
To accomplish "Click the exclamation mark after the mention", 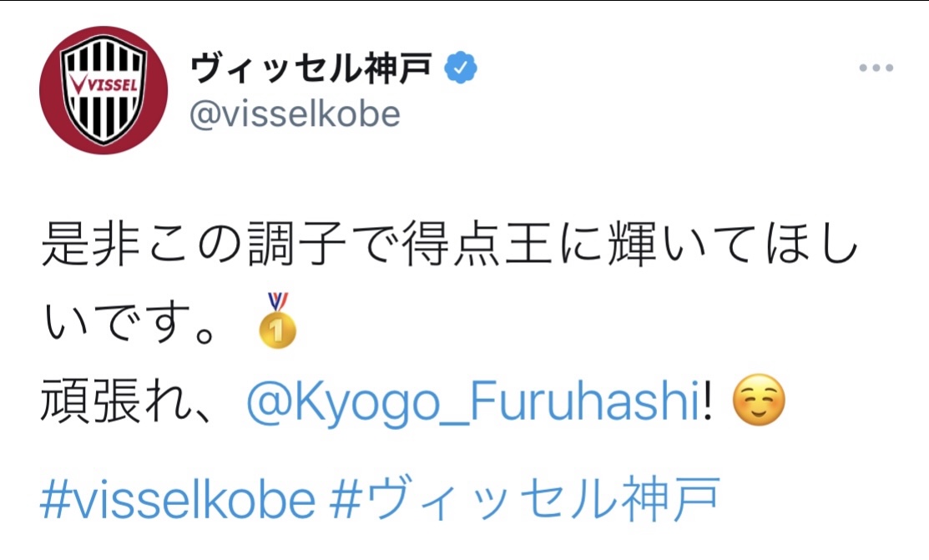I will pyautogui.click(x=708, y=405).
